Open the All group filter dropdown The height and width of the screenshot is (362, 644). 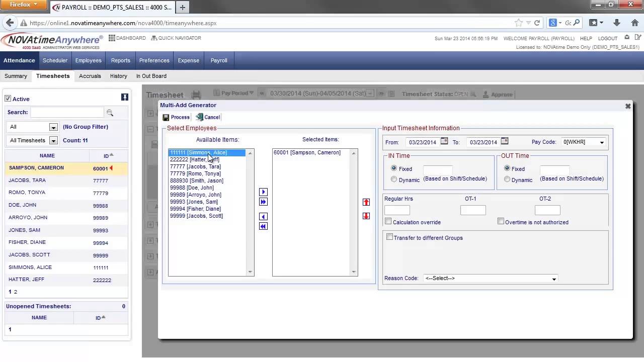click(x=32, y=127)
